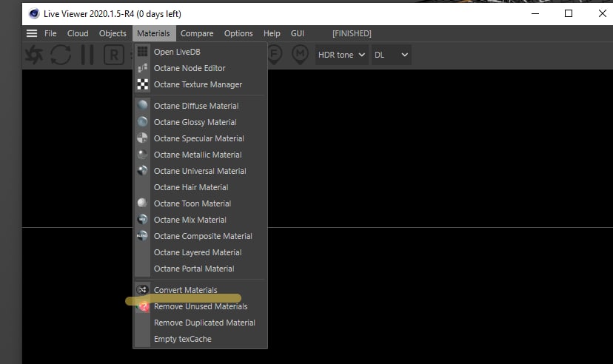
Task: Click the Toon Material sphere icon
Action: pyautogui.click(x=143, y=203)
